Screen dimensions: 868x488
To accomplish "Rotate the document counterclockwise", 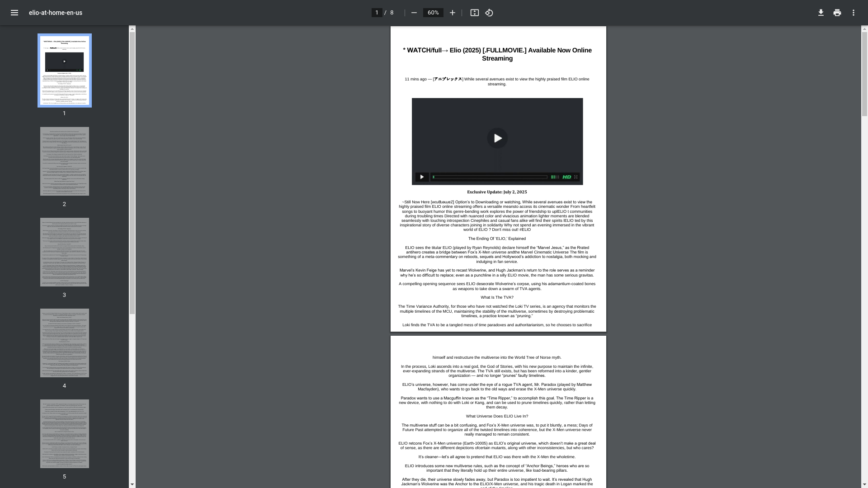I will coord(489,13).
